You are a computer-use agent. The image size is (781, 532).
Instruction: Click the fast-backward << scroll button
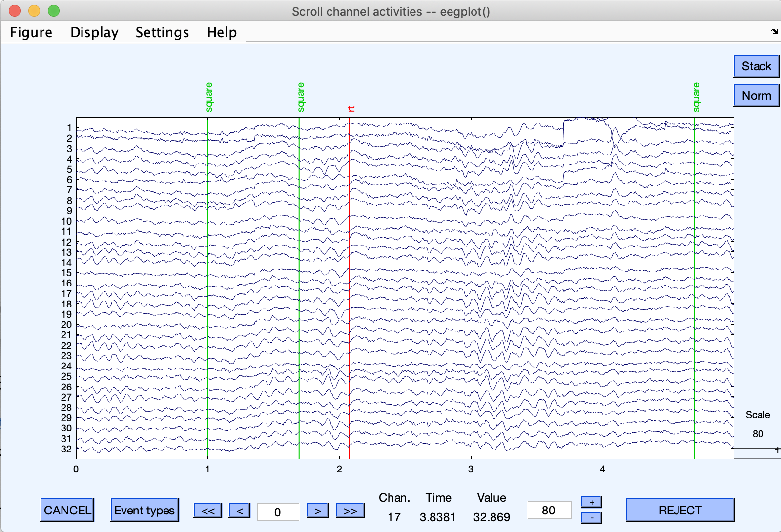[207, 511]
